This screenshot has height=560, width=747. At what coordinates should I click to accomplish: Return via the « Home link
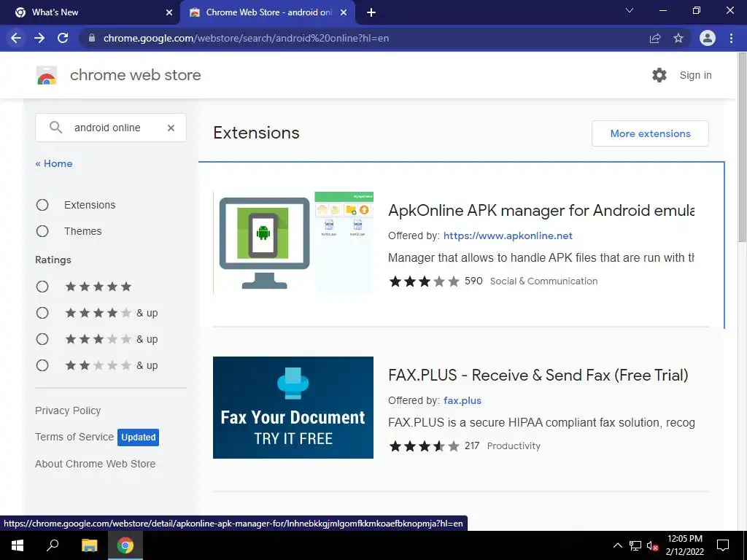pos(54,163)
